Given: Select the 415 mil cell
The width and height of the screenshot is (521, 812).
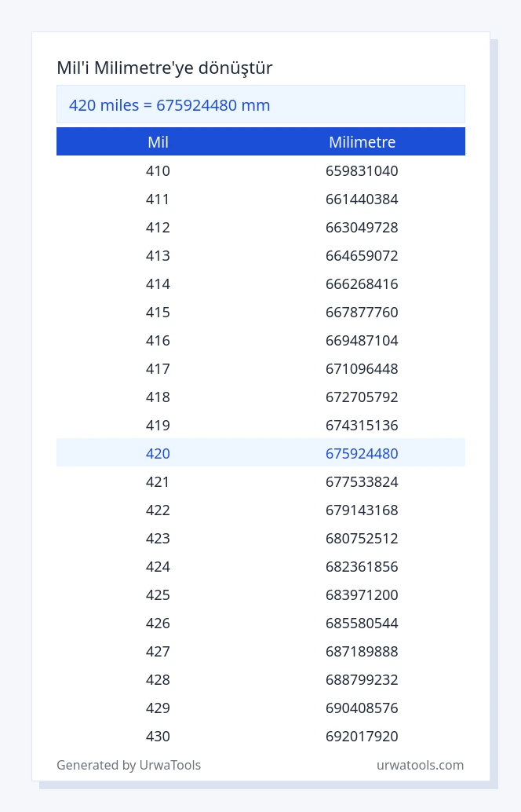Looking at the screenshot, I should 158,313.
